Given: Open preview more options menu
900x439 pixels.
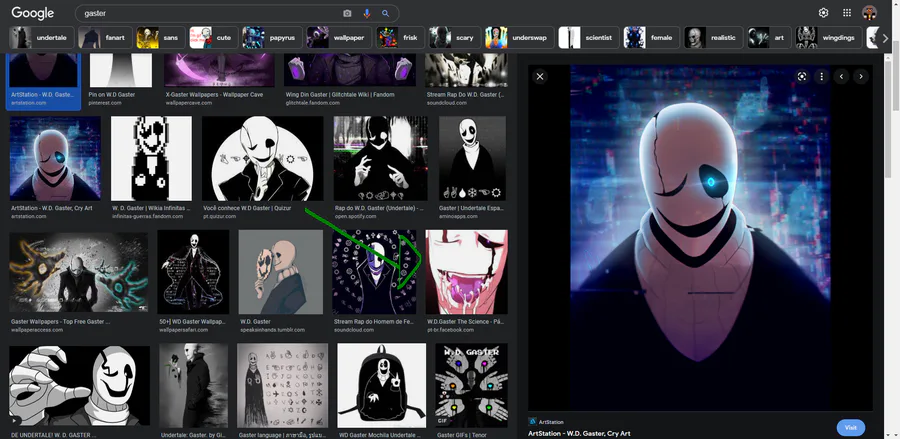Looking at the screenshot, I should coord(821,76).
